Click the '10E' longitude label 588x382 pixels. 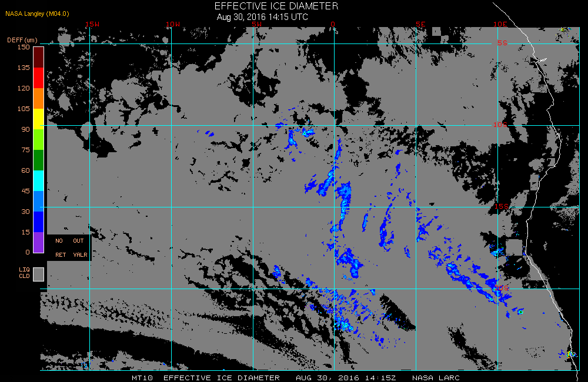[x=500, y=24]
